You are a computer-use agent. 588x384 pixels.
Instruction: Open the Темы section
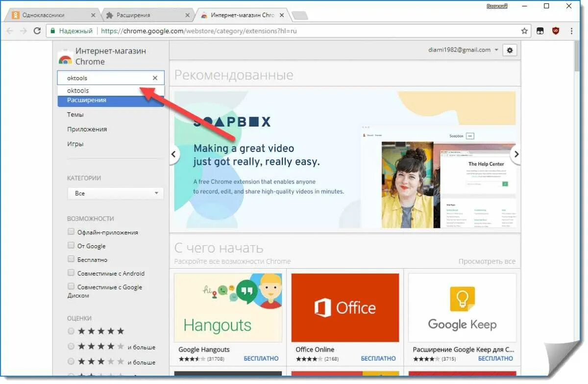75,114
